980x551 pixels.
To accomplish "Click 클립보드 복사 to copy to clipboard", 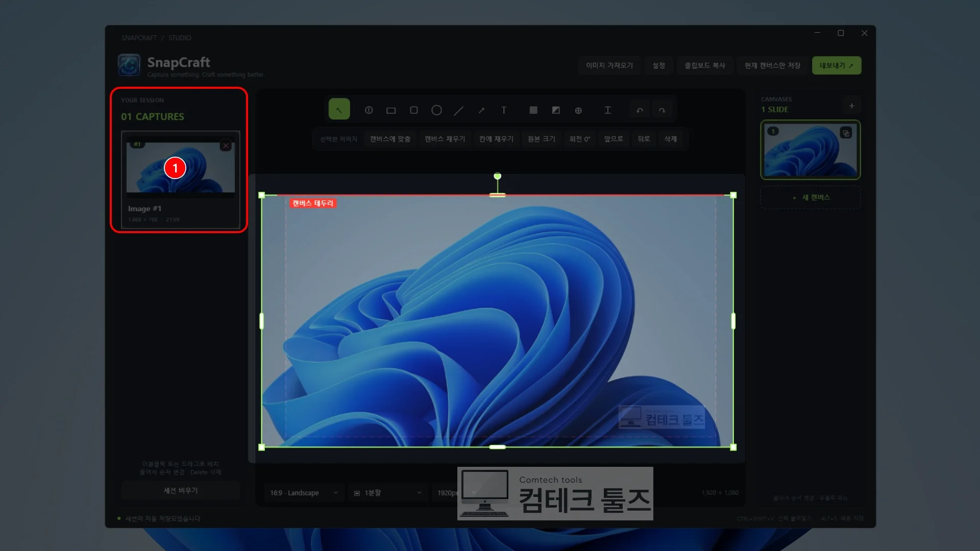I will [704, 65].
